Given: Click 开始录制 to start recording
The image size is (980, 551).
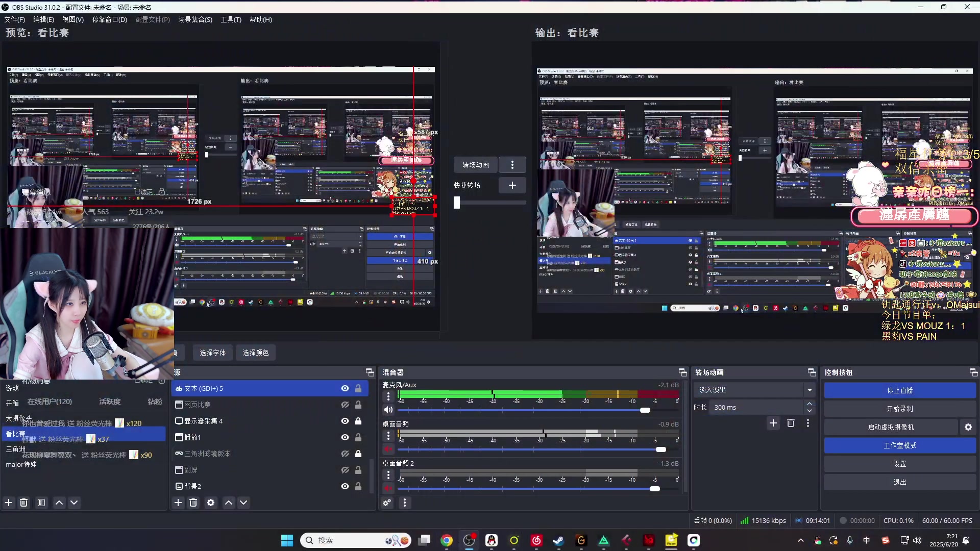Looking at the screenshot, I should (900, 409).
